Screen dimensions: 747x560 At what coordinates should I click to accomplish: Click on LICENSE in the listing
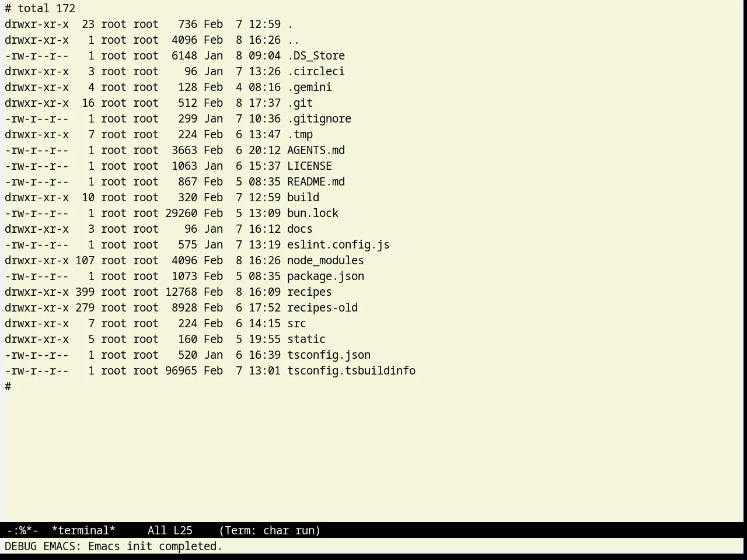pyautogui.click(x=309, y=166)
